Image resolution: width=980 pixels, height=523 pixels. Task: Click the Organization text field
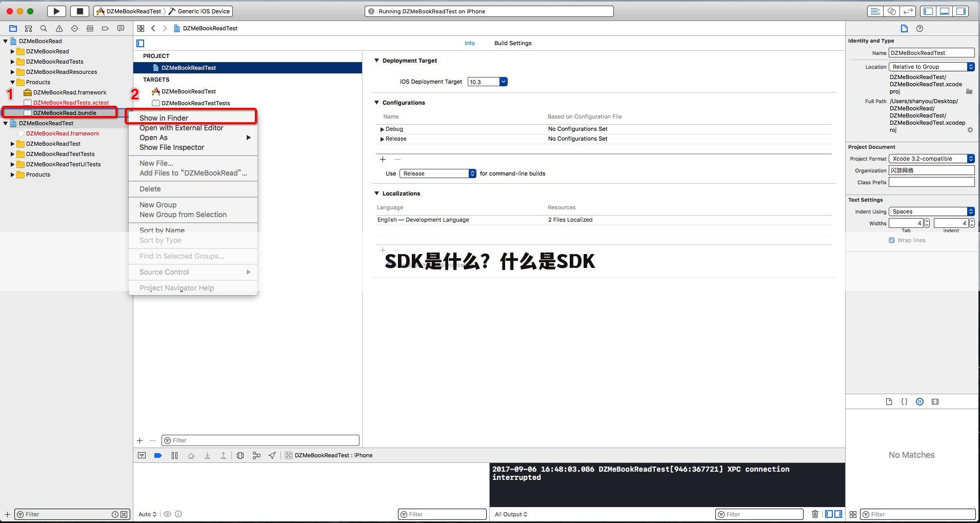(x=931, y=170)
